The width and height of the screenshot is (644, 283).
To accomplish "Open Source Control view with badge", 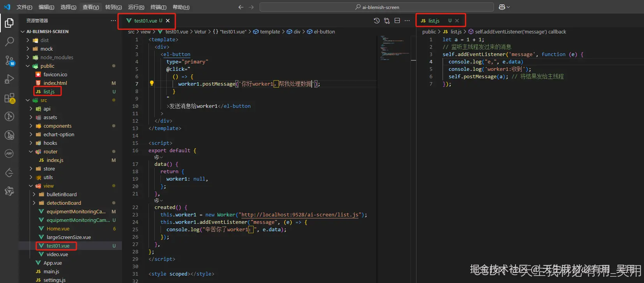I will [x=9, y=60].
